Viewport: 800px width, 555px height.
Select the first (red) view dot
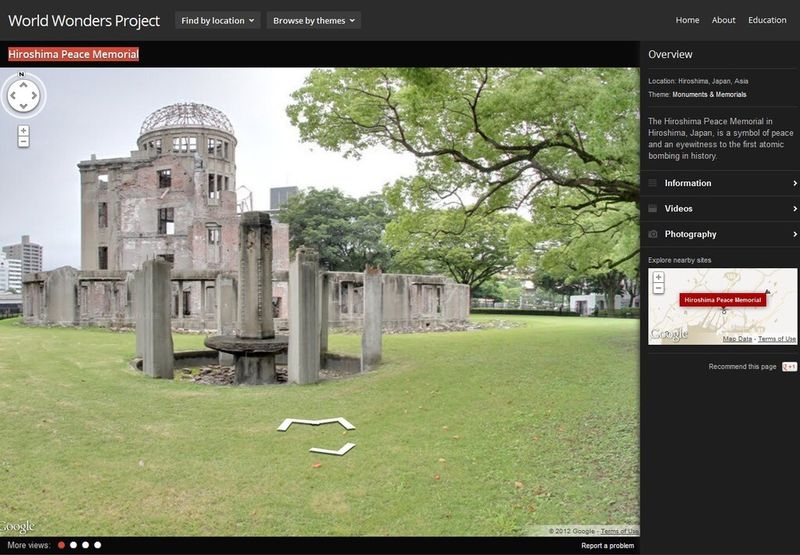click(61, 545)
